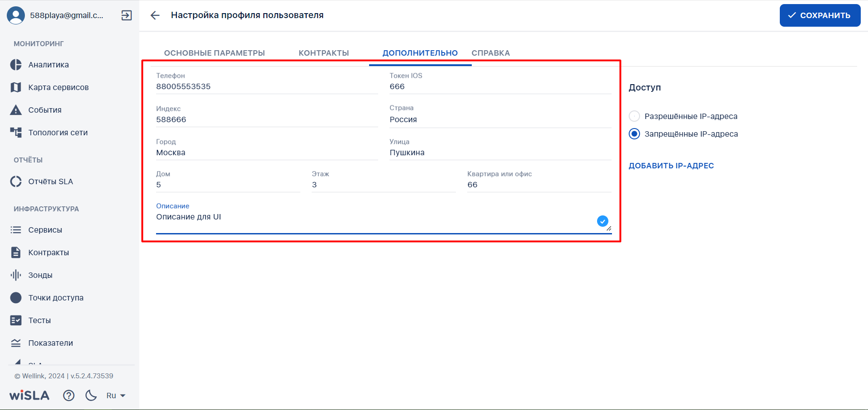Click the Настройка профиля пользователя title
The image size is (868, 410).
pos(247,15)
